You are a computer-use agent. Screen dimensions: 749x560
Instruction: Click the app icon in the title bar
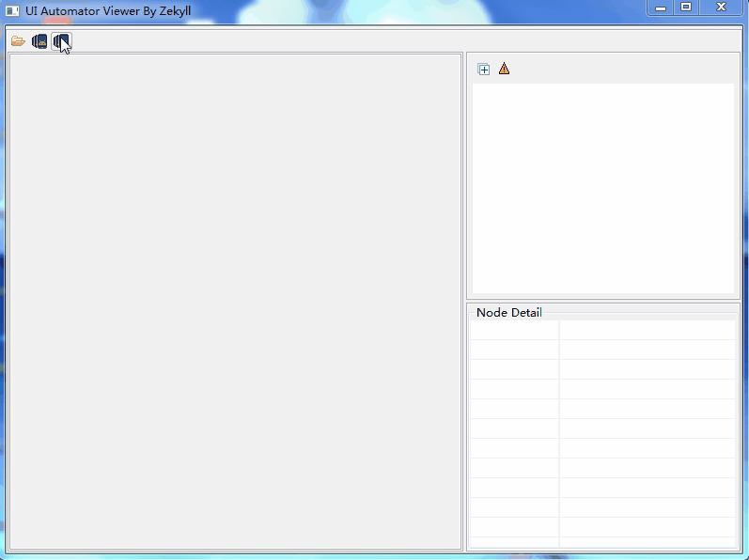click(x=12, y=11)
